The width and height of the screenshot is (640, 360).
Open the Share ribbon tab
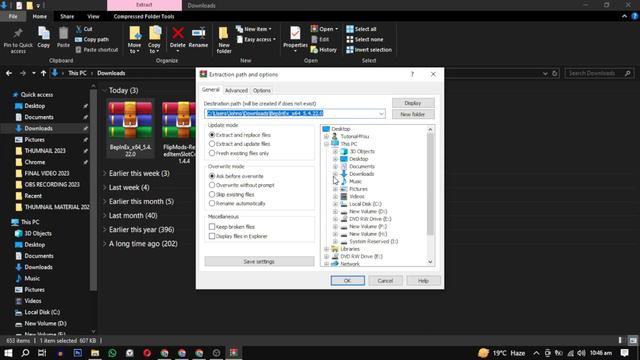pos(67,16)
